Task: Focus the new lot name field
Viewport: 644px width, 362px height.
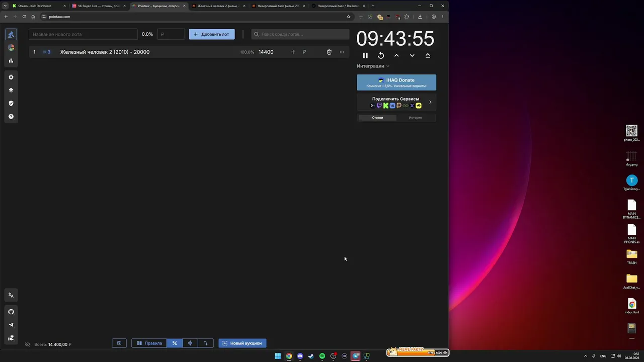Action: coord(84,34)
